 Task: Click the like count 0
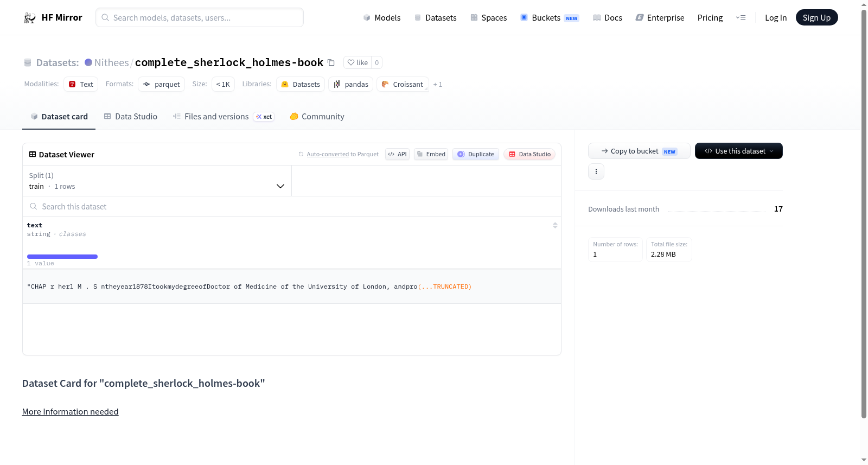click(x=377, y=63)
